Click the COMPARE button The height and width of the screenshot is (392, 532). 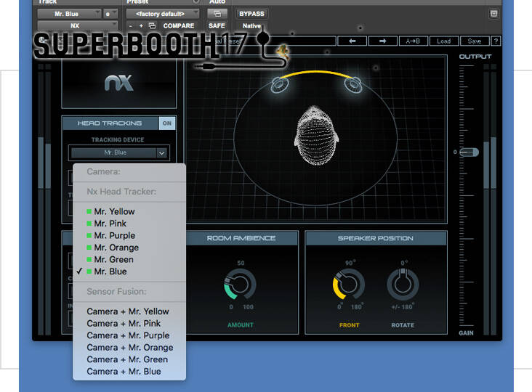coord(179,25)
